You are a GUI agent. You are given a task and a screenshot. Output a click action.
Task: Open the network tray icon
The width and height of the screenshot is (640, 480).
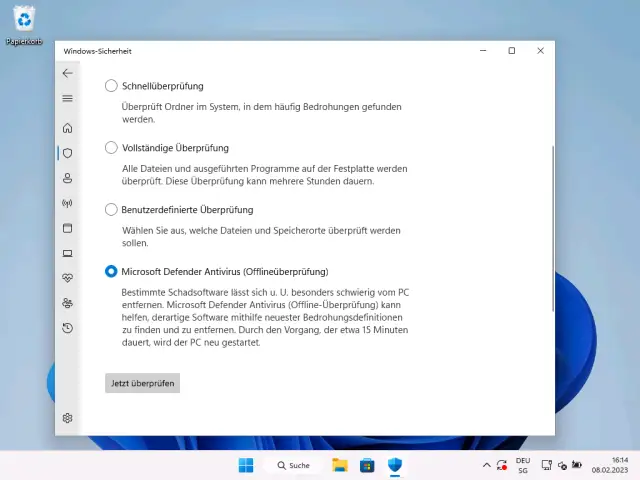point(547,465)
